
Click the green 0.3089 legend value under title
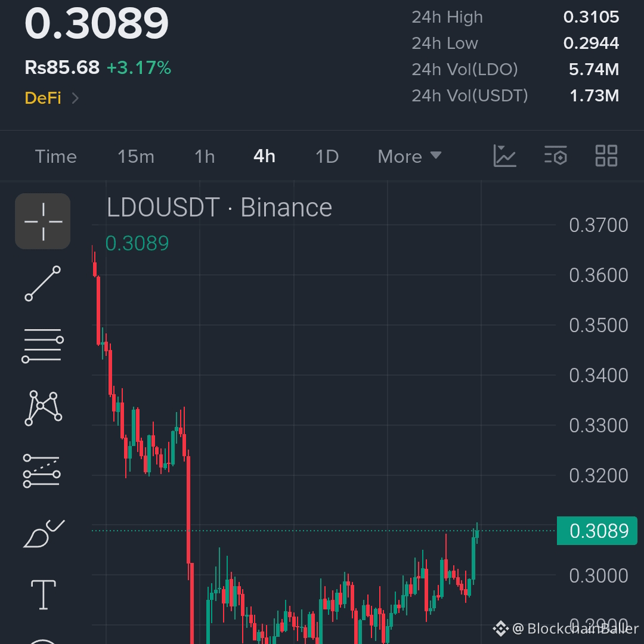tap(137, 243)
